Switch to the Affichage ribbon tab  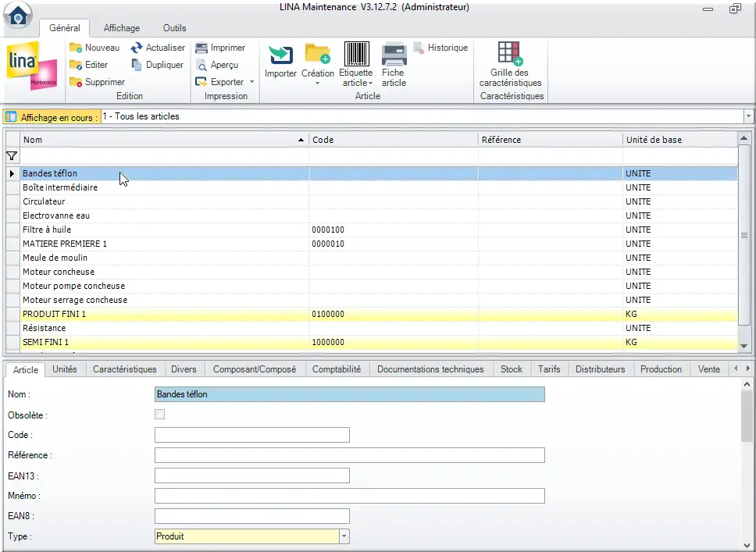pos(122,28)
